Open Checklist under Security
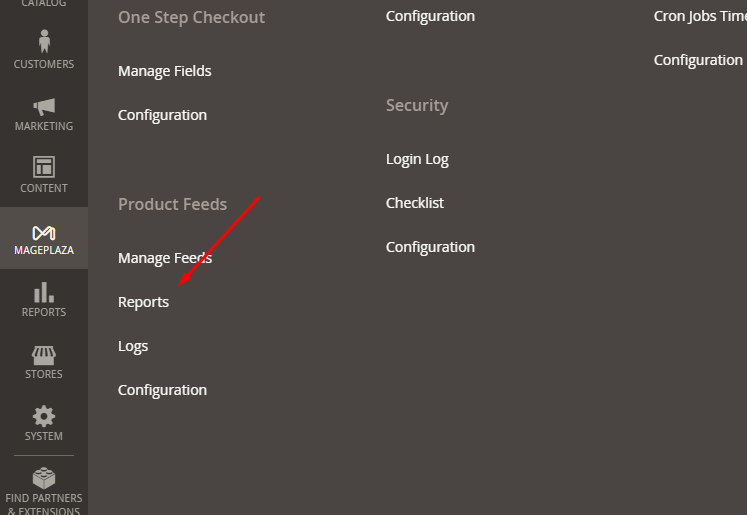This screenshot has width=747, height=515. [x=415, y=203]
